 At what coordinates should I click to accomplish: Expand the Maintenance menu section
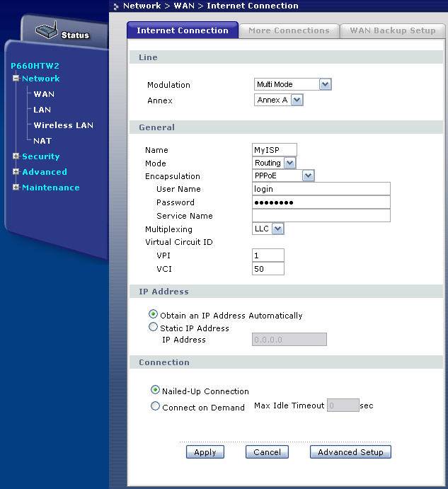pos(16,188)
